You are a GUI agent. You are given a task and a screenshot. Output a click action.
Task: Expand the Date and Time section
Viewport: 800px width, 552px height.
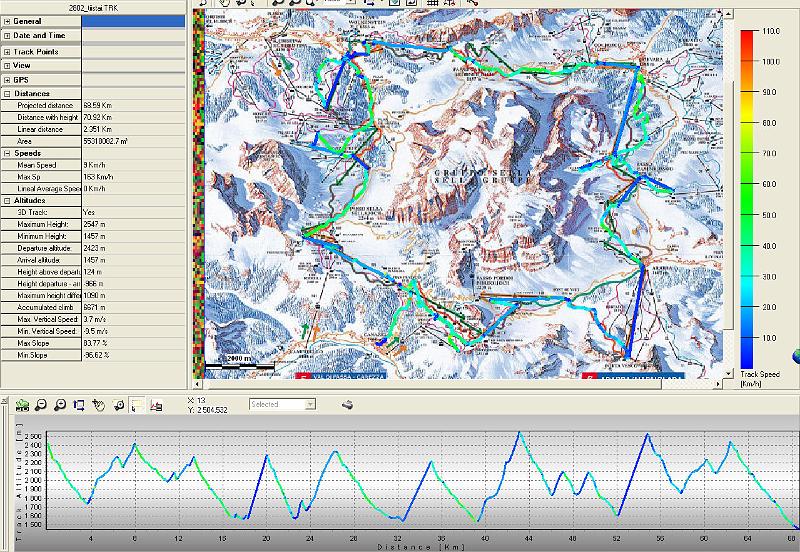pyautogui.click(x=7, y=36)
